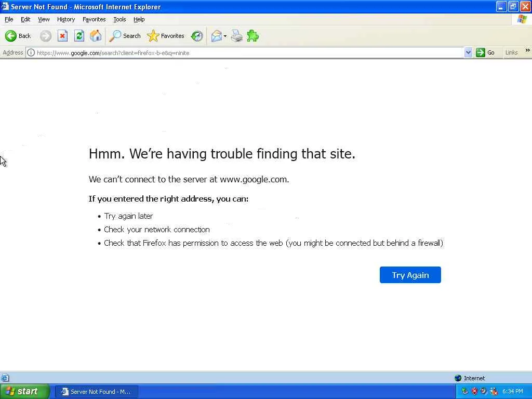Open the History clock icon
This screenshot has height=399, width=532.
(197, 36)
